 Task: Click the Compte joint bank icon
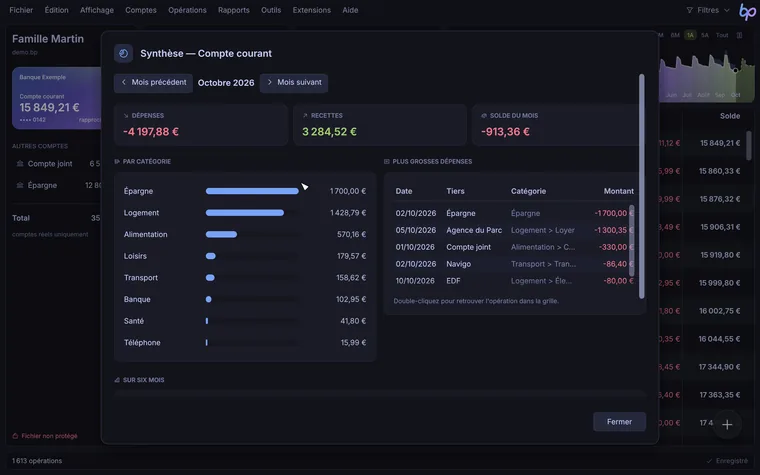coord(20,164)
